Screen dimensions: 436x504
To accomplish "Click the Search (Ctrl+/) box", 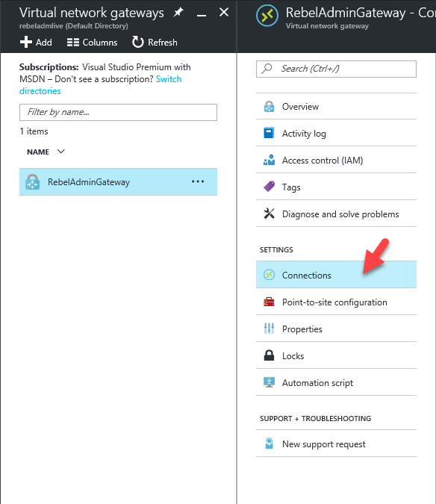I will 336,69.
